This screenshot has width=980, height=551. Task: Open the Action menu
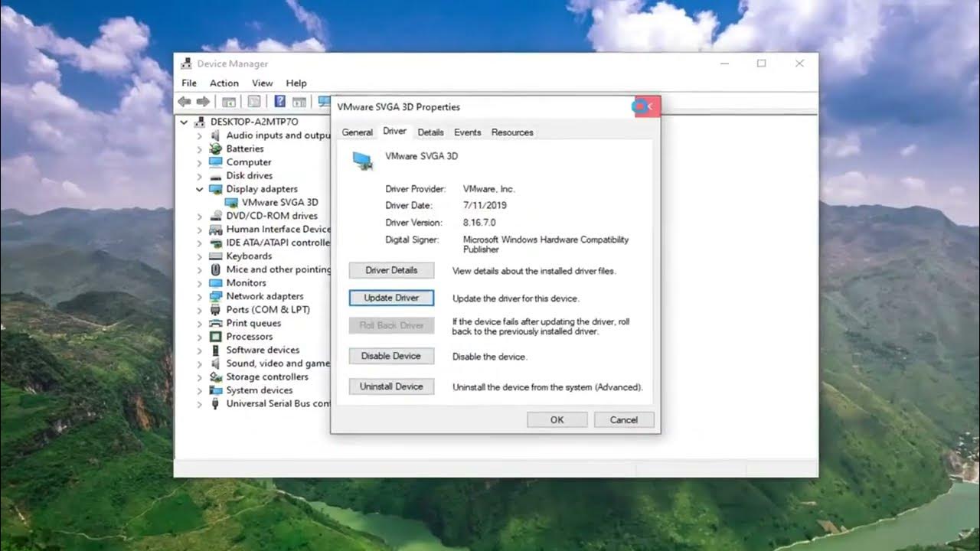(x=224, y=83)
